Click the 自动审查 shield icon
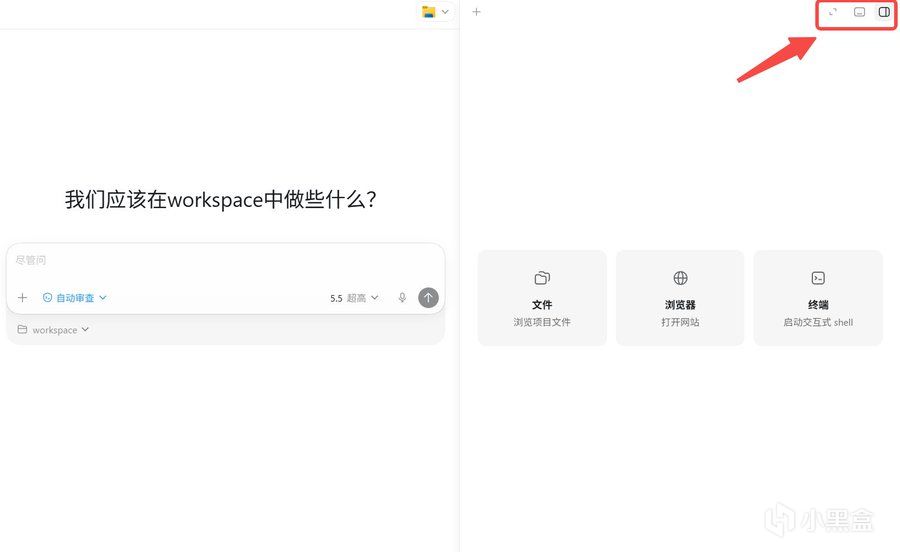Screen dimensions: 900x552 [x=48, y=297]
